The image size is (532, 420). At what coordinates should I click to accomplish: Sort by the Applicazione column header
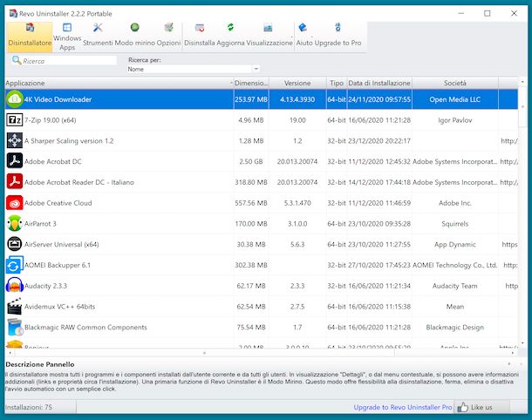[119, 83]
